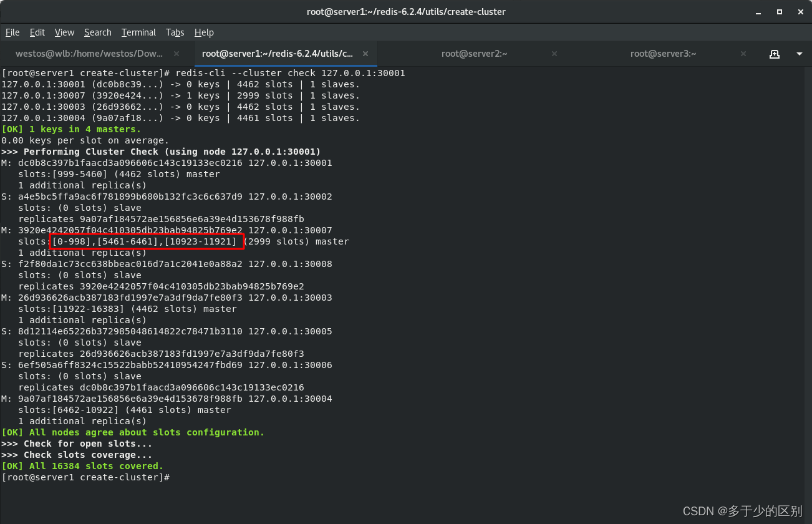Close the root@server2 tab
The height and width of the screenshot is (524, 812).
point(554,54)
